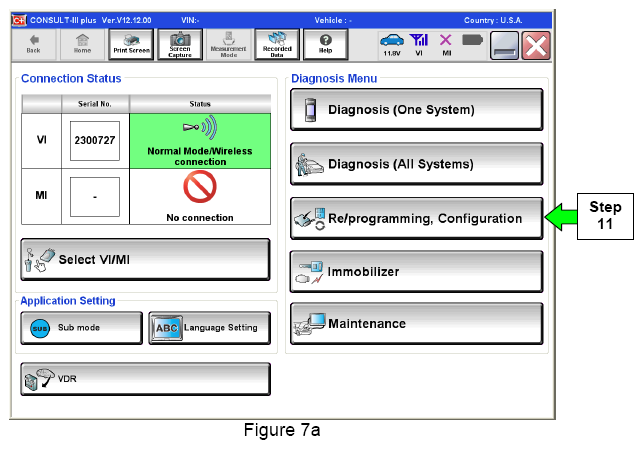
Task: Check the 11.8V battery voltage indicator
Action: (391, 44)
